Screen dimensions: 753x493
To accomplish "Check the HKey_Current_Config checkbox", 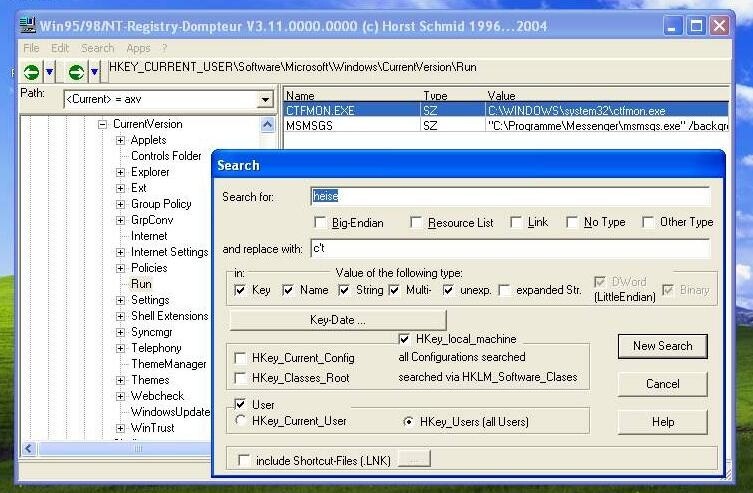I will point(240,358).
